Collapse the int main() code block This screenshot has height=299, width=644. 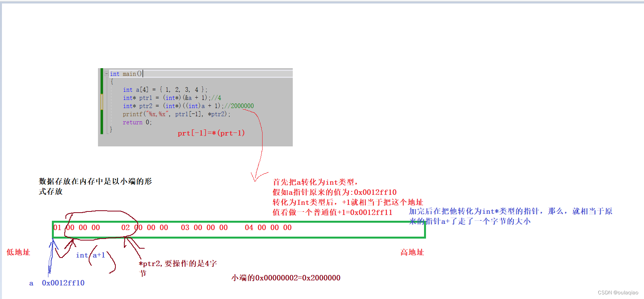coord(106,74)
